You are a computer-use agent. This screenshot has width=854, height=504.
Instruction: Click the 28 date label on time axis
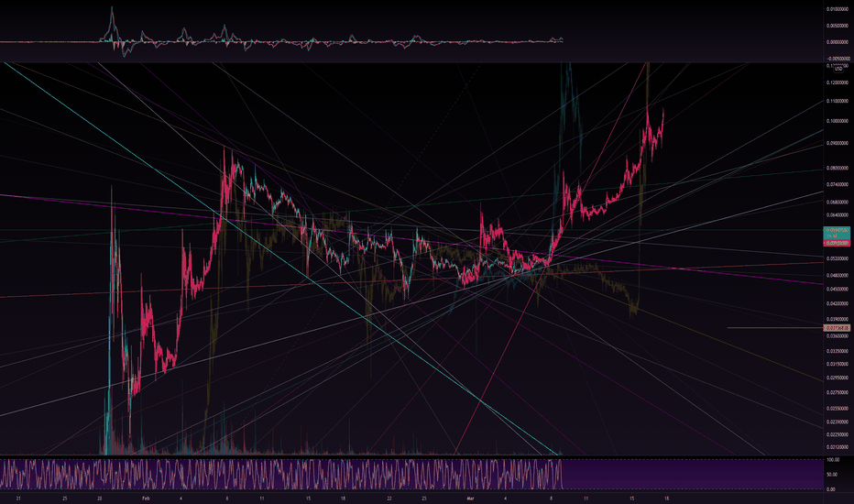100,498
